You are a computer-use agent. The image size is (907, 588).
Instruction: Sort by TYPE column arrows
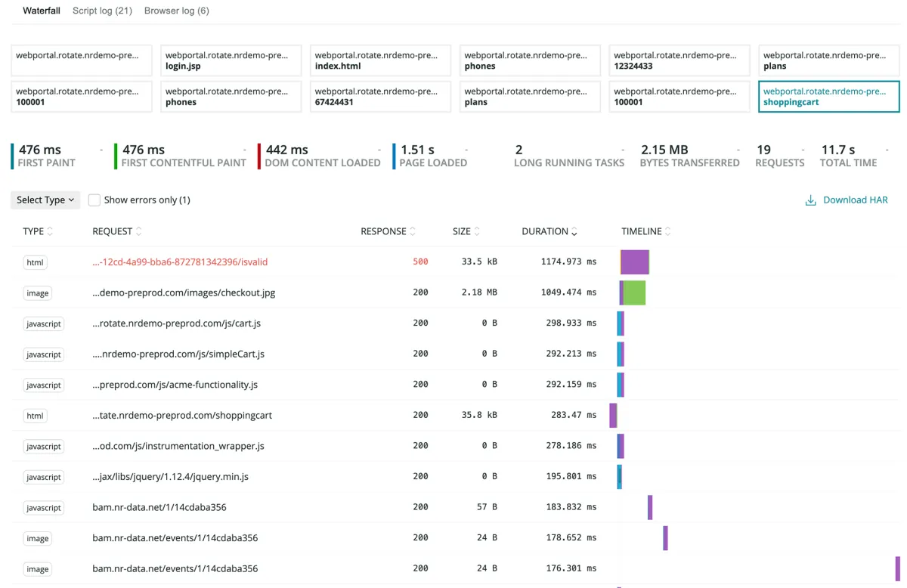coord(50,231)
